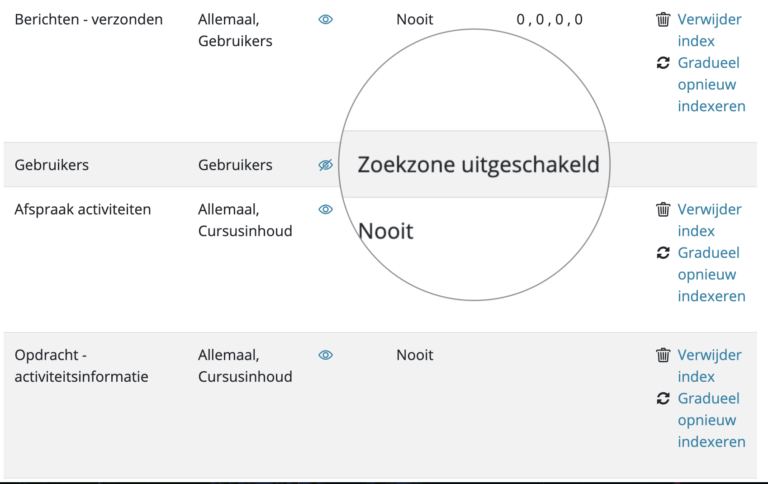Open Verwijder index link for Afspraak activiteiten
The image size is (768, 484).
click(x=710, y=220)
